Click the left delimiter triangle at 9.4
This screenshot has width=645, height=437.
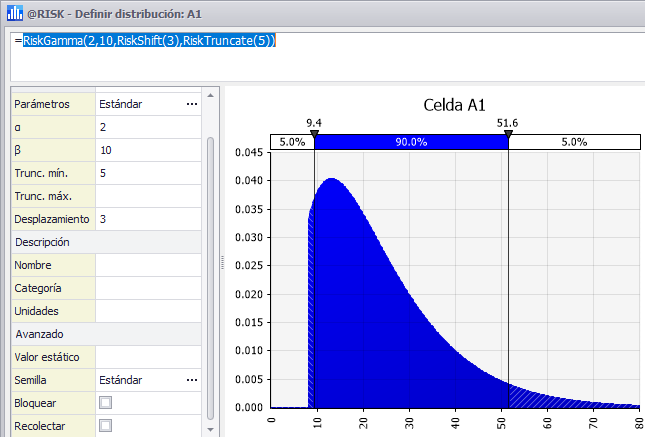click(x=314, y=133)
